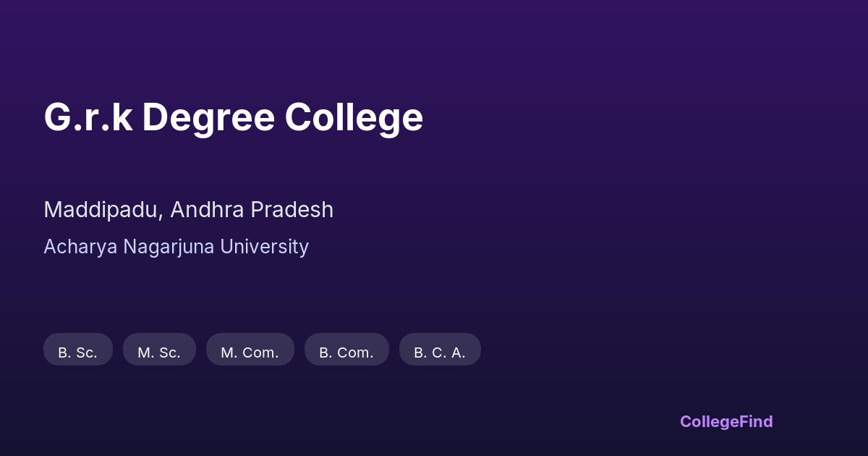Image resolution: width=868 pixels, height=456 pixels.
Task: Click the word "Degree" in the heading
Action: pyautogui.click(x=208, y=117)
